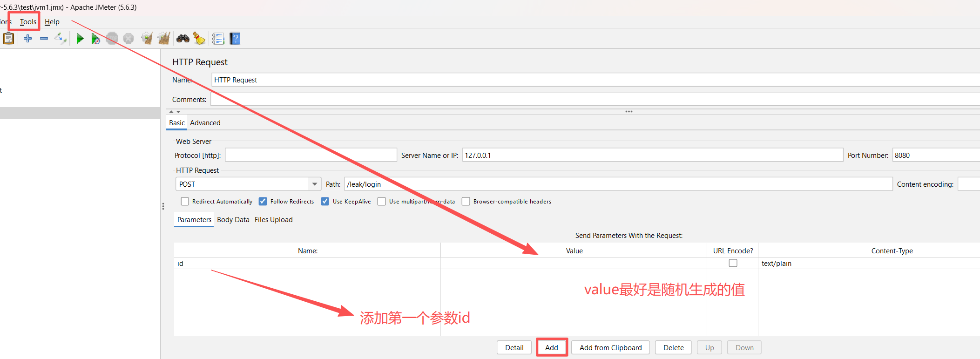Screen dimensions: 980x359
Task: Click the Name input field
Action: [596, 80]
